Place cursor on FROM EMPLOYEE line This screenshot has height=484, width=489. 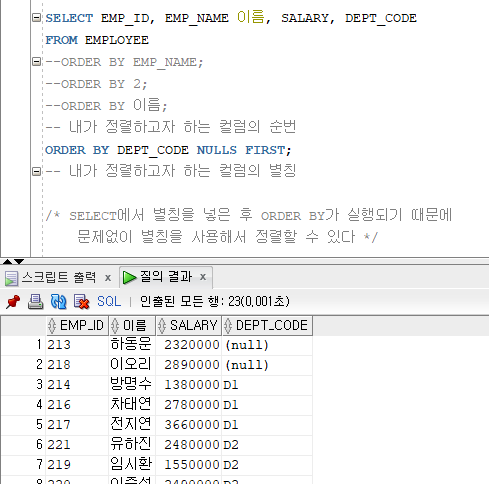(x=97, y=40)
